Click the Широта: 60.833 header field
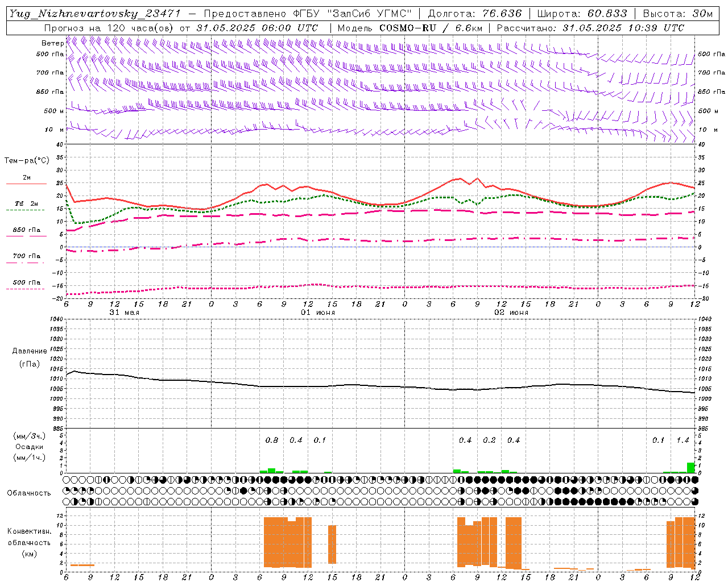The width and height of the screenshot is (728, 582). point(582,14)
